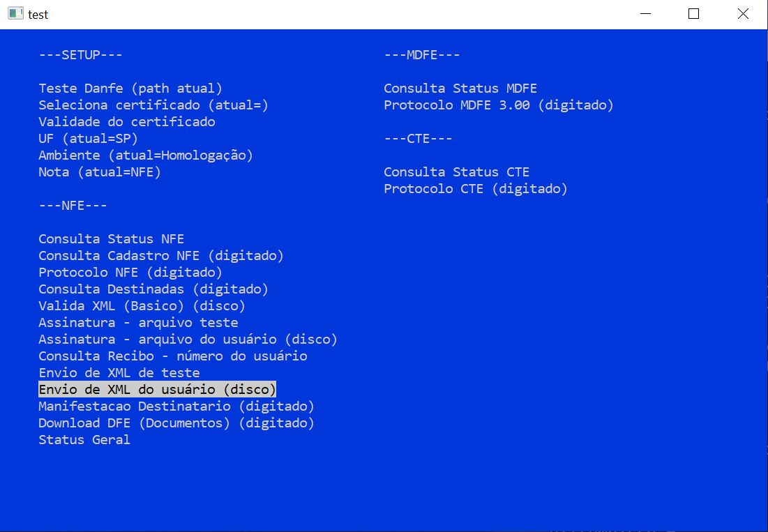Select Teste Danfe (path atual) option
Viewport: 768px width, 532px height.
(x=130, y=89)
